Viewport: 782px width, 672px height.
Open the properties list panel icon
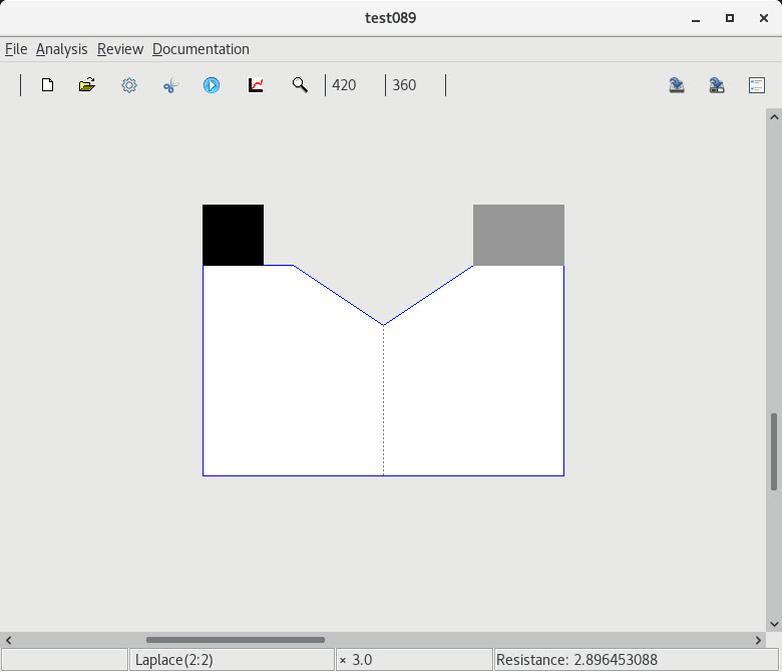pos(757,85)
